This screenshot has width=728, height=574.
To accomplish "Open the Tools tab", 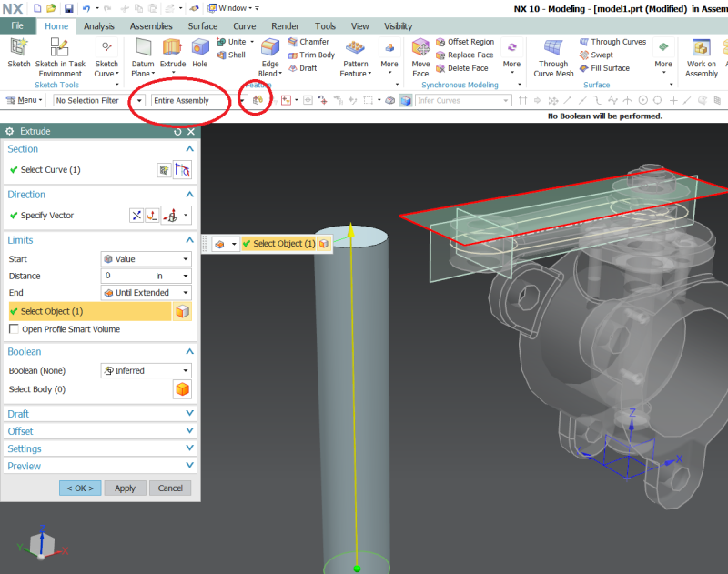I will point(325,26).
